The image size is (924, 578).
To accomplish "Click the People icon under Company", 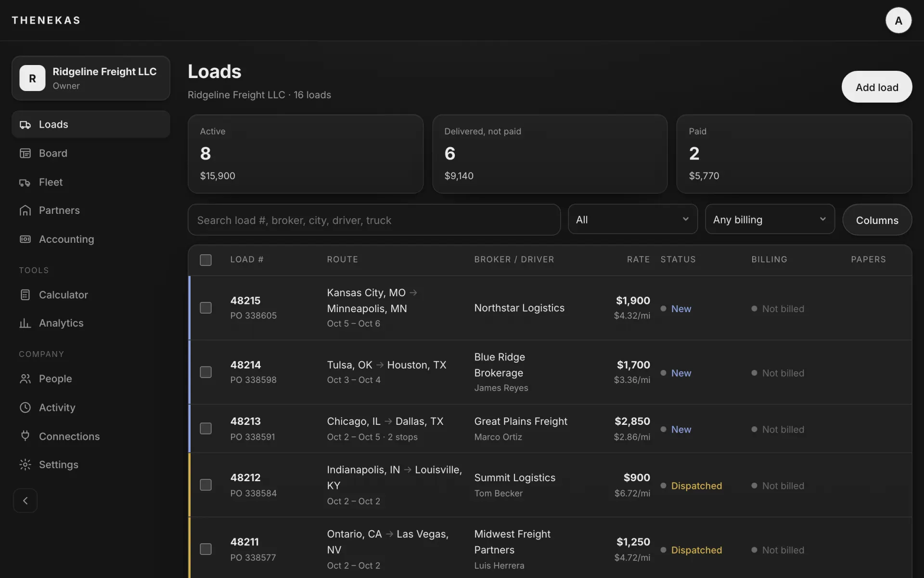I will (x=25, y=379).
